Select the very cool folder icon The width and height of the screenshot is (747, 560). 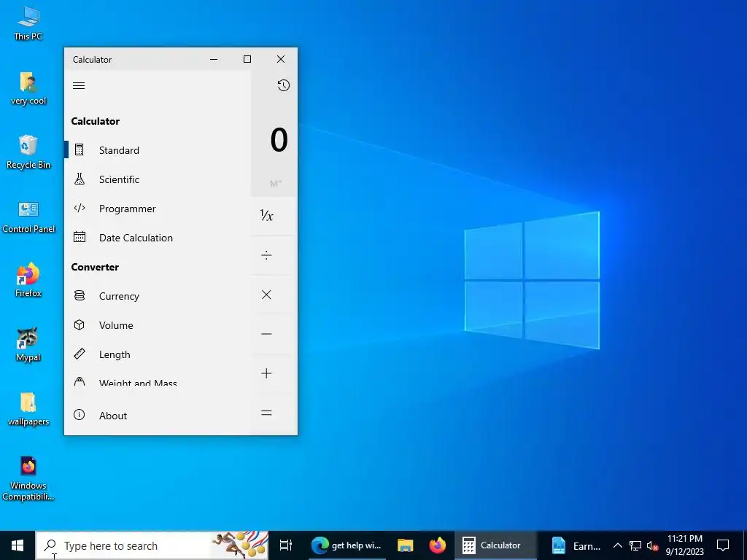coord(28,88)
